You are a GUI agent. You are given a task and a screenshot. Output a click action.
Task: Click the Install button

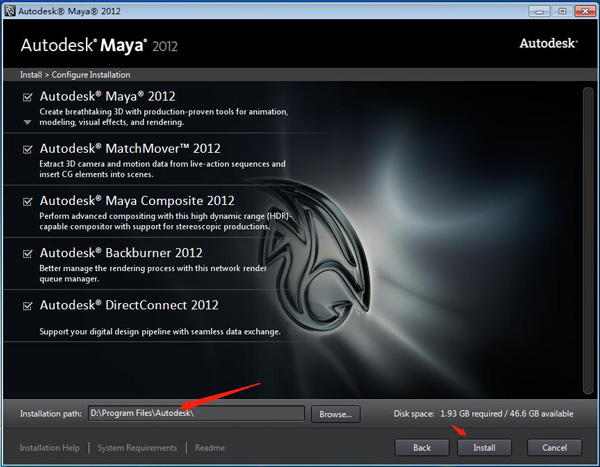tap(484, 447)
